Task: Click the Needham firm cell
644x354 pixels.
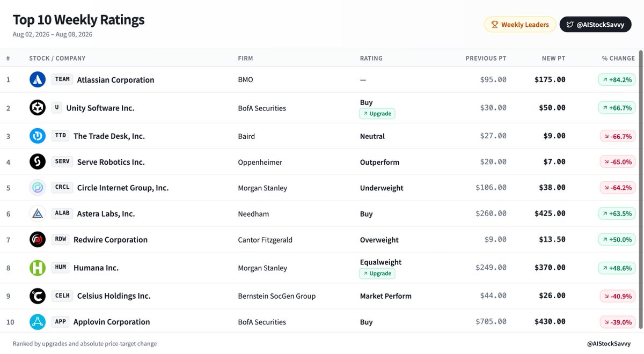Action: (x=253, y=213)
